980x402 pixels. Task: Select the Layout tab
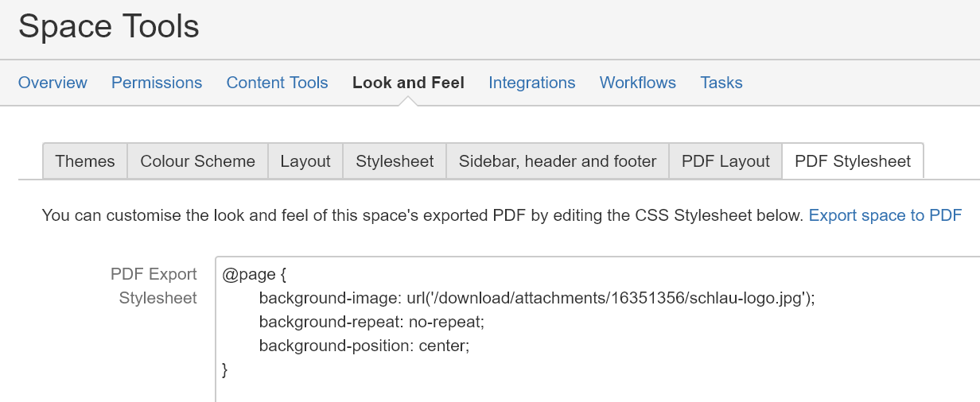[x=305, y=161]
